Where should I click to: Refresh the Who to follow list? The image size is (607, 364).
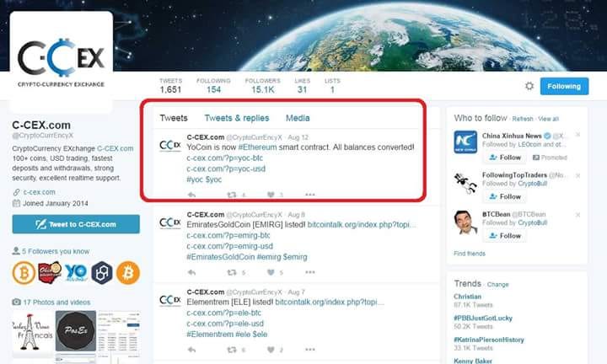[523, 119]
